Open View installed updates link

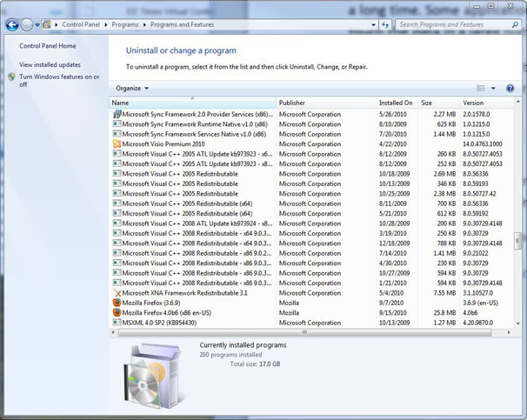pyautogui.click(x=50, y=64)
